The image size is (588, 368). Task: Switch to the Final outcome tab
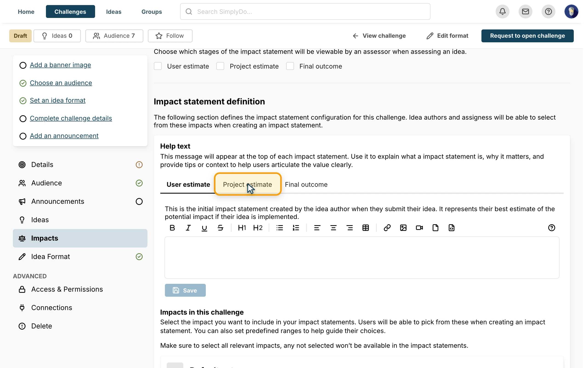pos(306,184)
